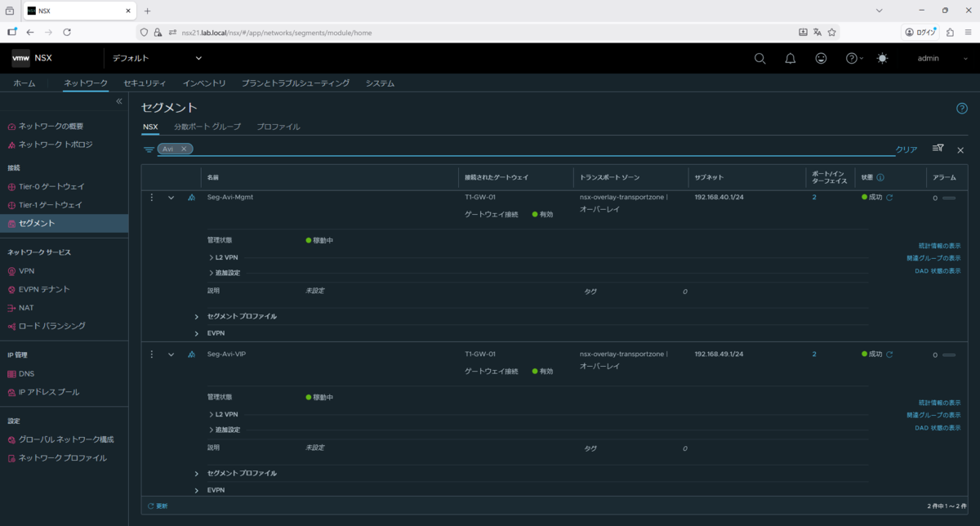Open the vertical ellipsis menu for Seg-Avi-Mgmt
The height and width of the screenshot is (526, 980).
pos(151,197)
